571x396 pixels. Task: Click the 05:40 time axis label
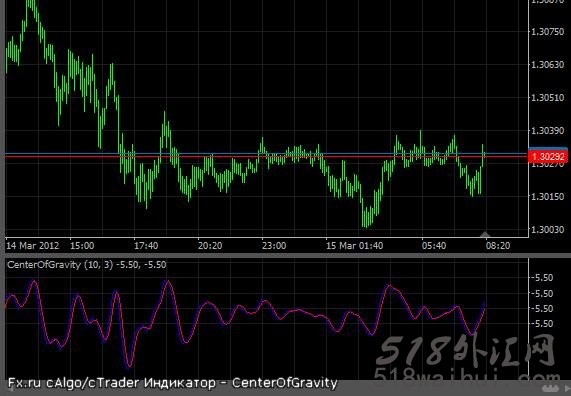coord(434,246)
